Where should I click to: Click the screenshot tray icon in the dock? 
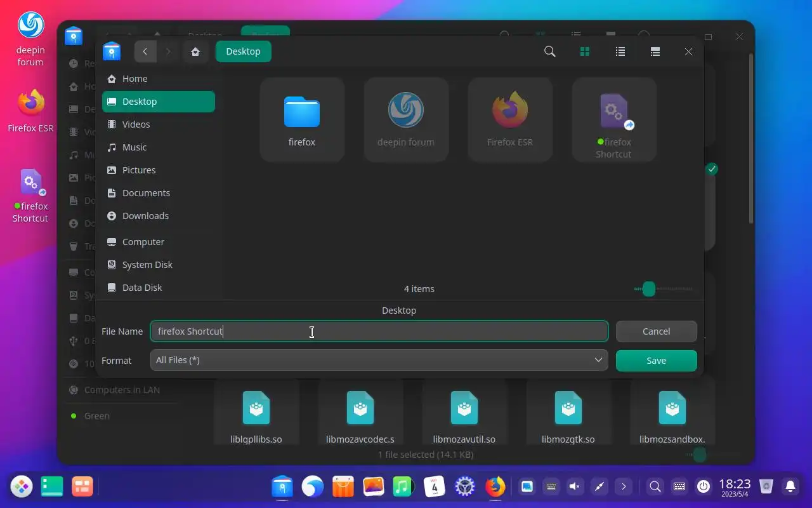pos(527,487)
